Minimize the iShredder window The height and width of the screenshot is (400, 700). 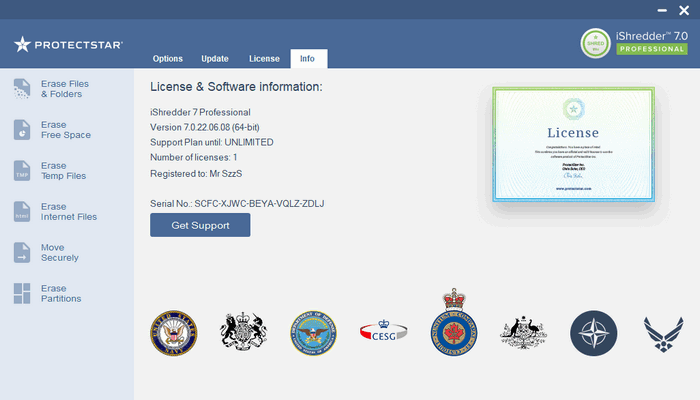coord(662,10)
